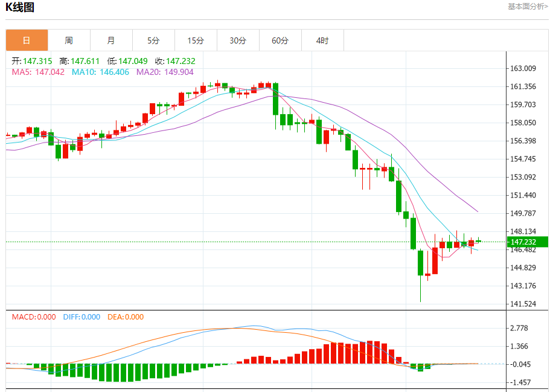Screen dimensions: 553x392
Task: Click the DEA value label
Action: [x=126, y=317]
